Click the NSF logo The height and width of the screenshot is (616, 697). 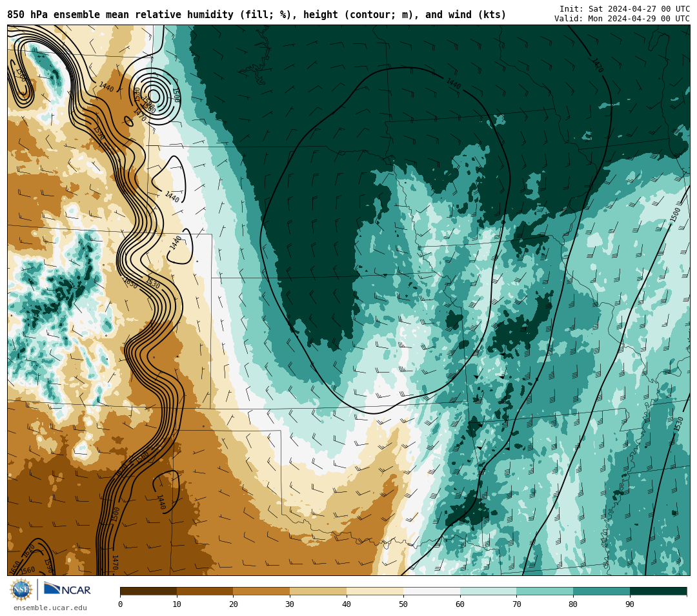pos(21,590)
